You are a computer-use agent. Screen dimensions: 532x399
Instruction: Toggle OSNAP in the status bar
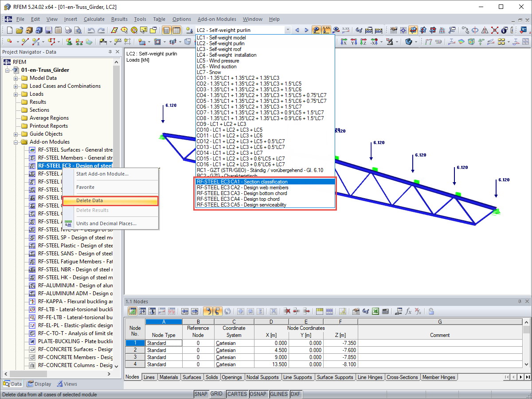(258, 394)
